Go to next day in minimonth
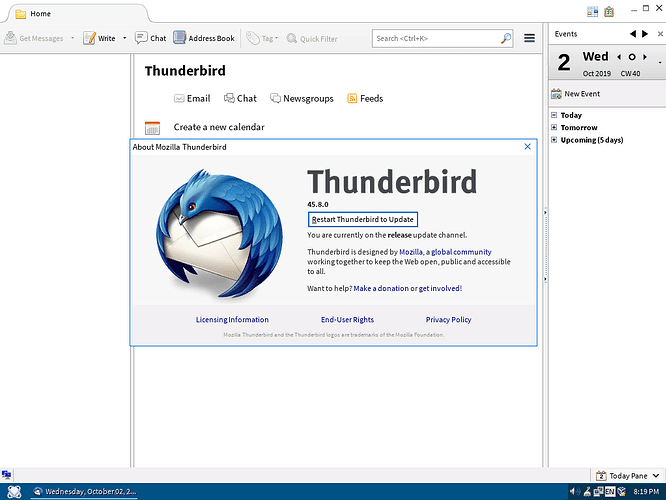The width and height of the screenshot is (666, 500). coord(645,57)
